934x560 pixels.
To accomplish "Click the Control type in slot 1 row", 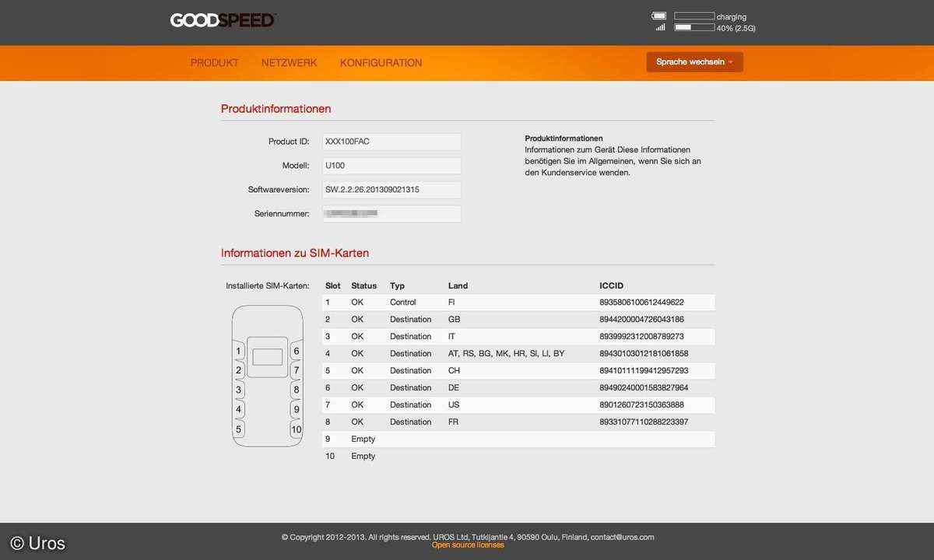I will (403, 303).
